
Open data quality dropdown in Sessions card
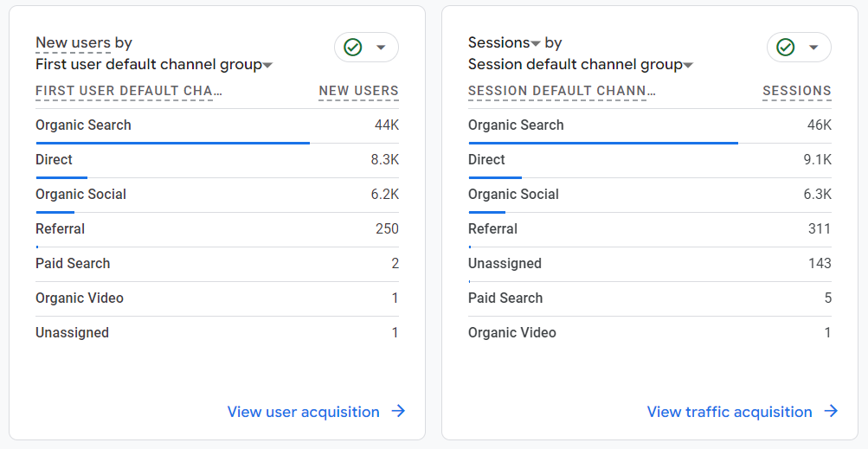813,48
